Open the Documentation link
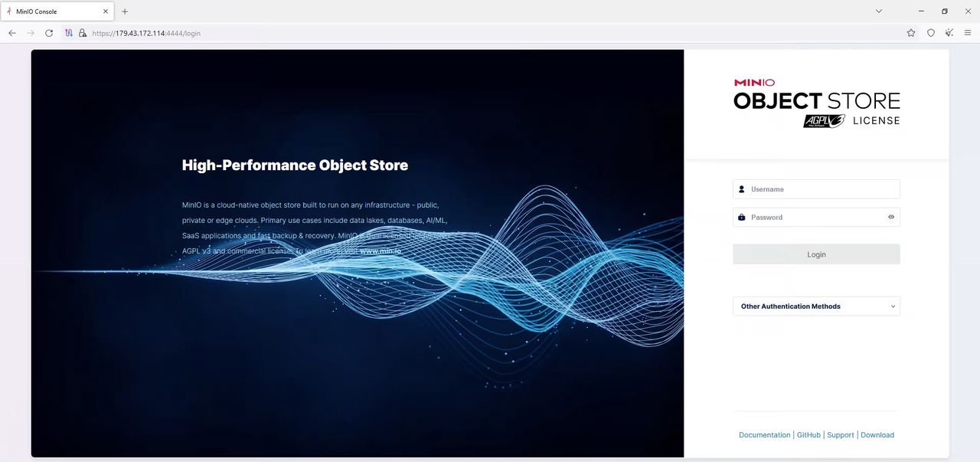This screenshot has width=980, height=462. pos(764,435)
